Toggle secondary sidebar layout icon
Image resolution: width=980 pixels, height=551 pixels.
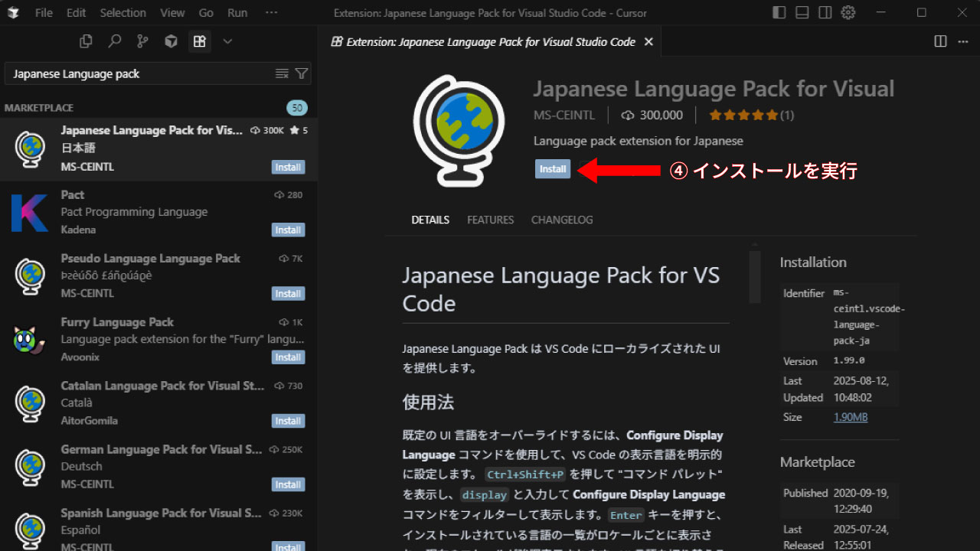pyautogui.click(x=825, y=12)
